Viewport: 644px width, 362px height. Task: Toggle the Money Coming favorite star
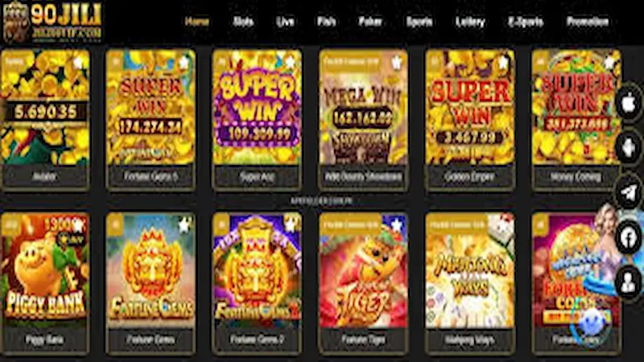609,62
